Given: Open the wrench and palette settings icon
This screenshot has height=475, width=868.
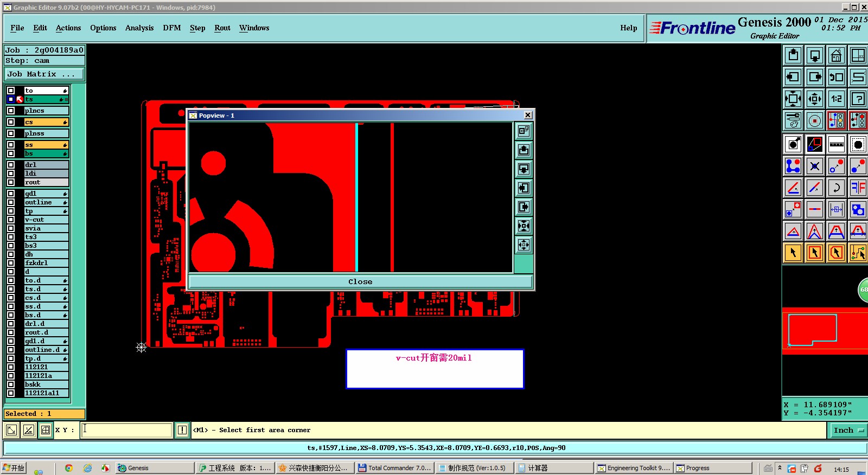Looking at the screenshot, I should point(793,120).
